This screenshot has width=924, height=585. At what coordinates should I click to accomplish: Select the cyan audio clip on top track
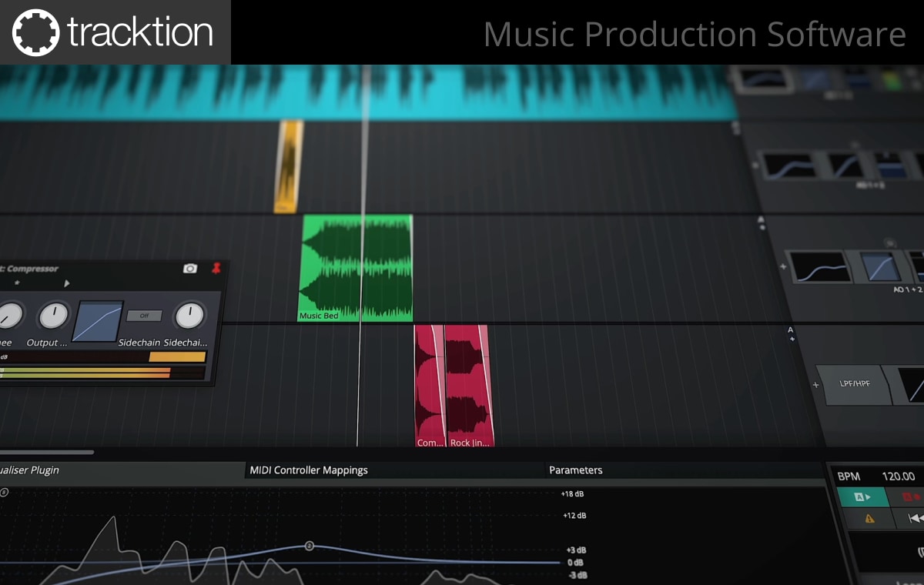pyautogui.click(x=367, y=92)
